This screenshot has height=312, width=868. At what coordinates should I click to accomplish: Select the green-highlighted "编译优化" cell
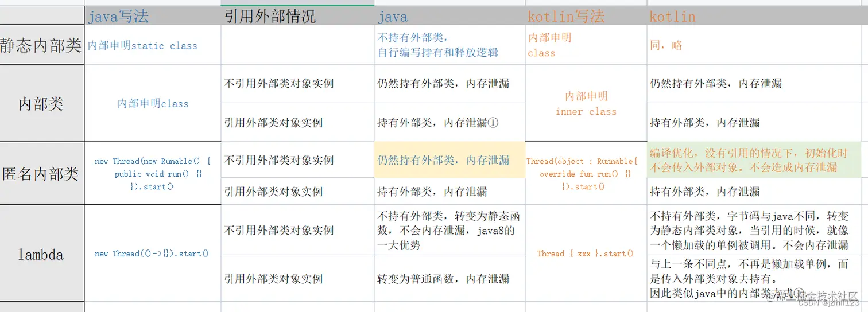[x=754, y=160]
